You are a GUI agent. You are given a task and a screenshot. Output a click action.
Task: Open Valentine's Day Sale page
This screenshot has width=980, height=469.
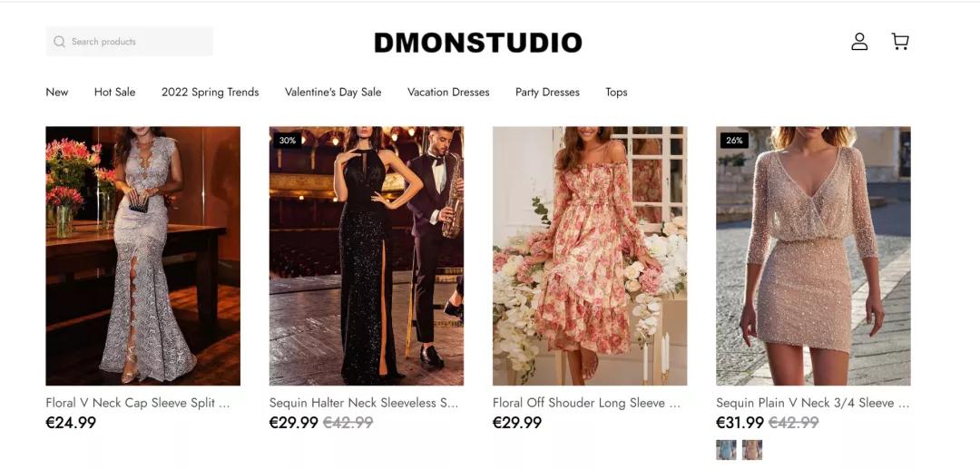pos(333,92)
